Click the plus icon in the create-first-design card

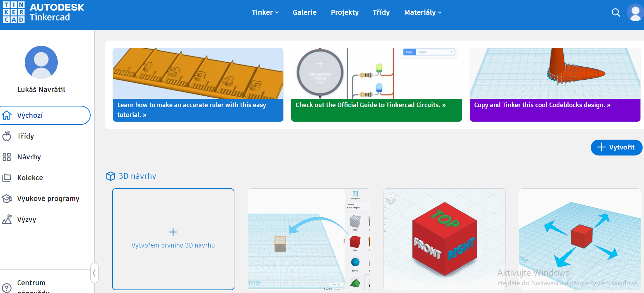(173, 232)
